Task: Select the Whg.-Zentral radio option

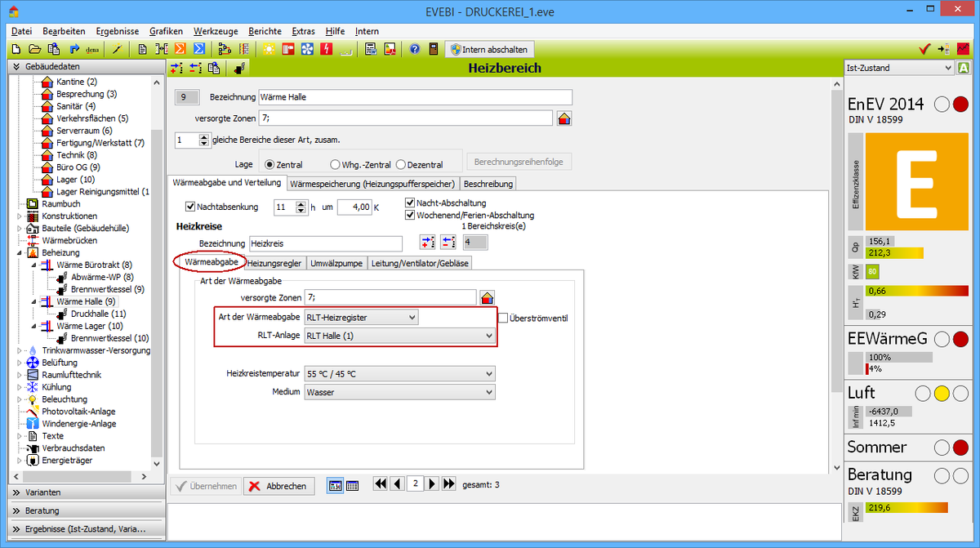Action: [335, 164]
